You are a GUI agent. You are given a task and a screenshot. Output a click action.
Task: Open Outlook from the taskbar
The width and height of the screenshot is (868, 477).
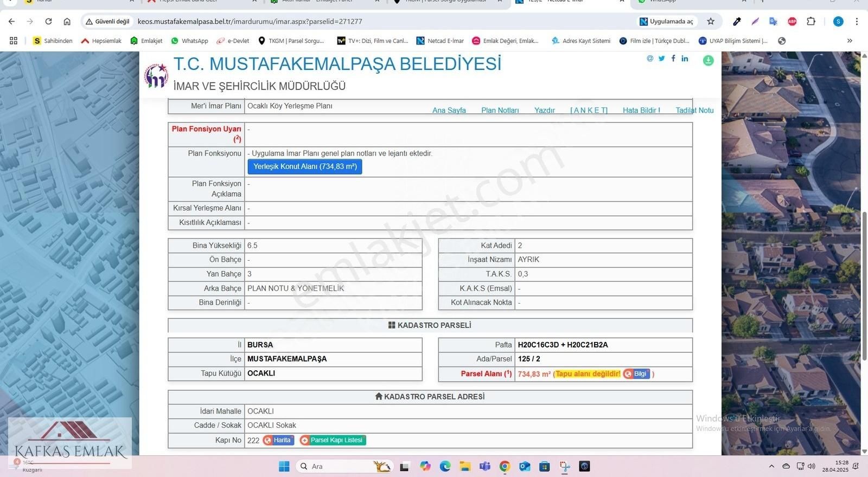(525, 466)
